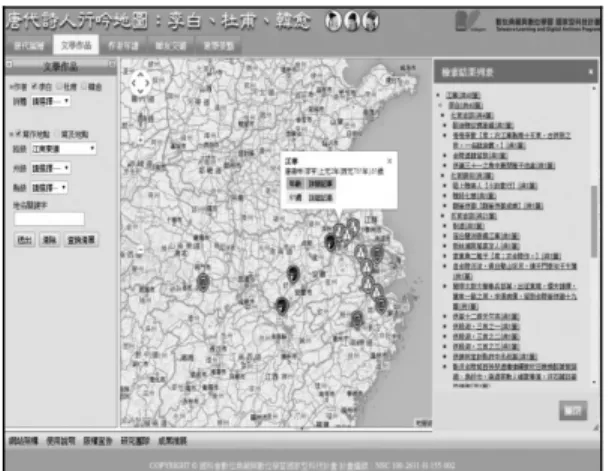
Task: Pan the map up with the arrow control
Action: click(141, 74)
